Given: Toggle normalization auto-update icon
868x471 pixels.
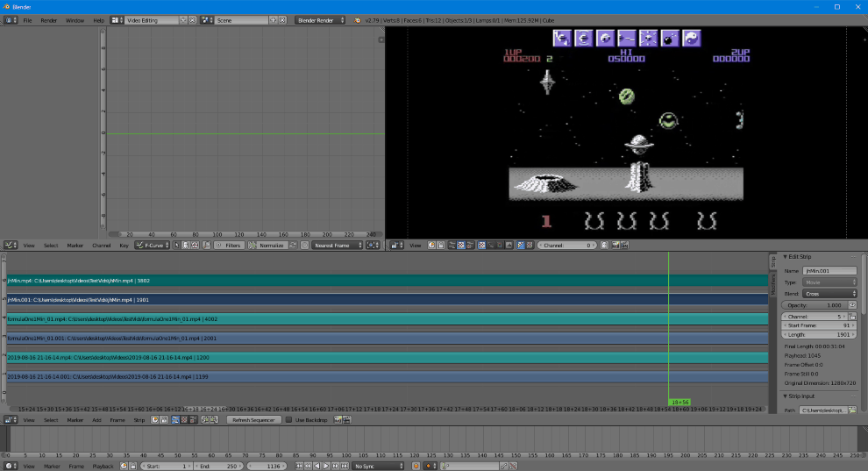Looking at the screenshot, I should [293, 246].
